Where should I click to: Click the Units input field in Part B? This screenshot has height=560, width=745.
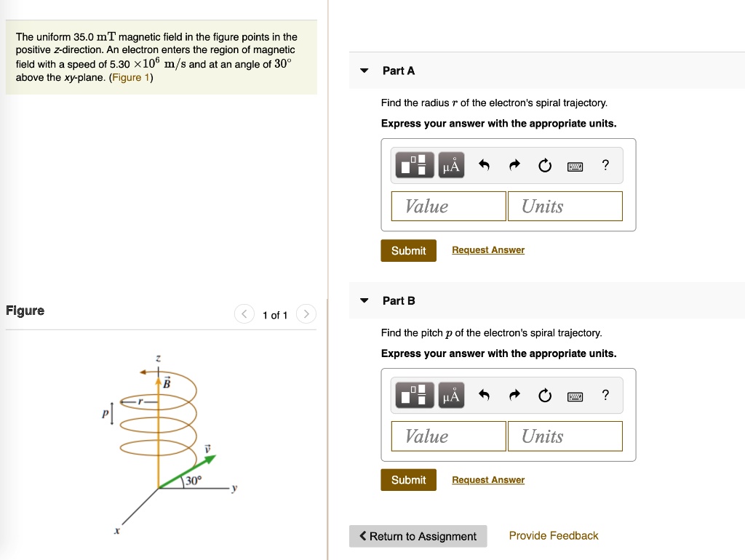click(565, 436)
